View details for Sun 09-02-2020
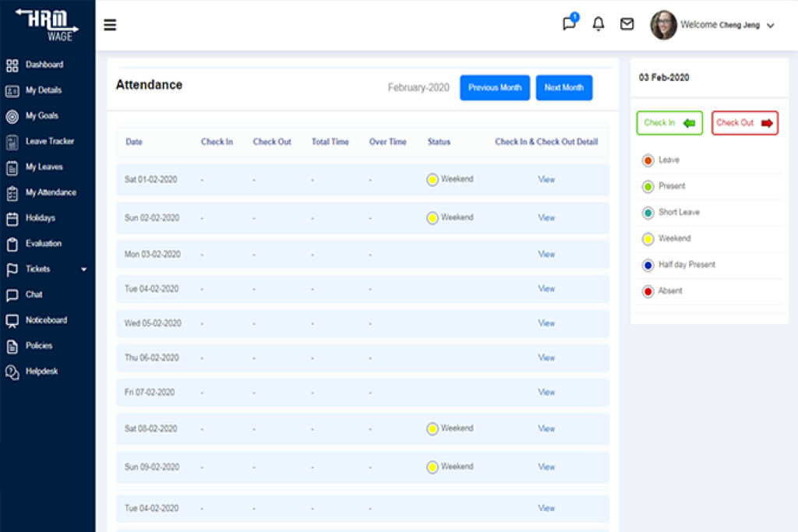This screenshot has height=532, width=798. click(546, 467)
